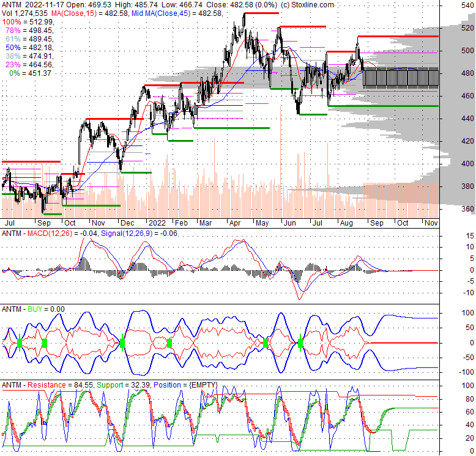
Task: Click the 15 value on MACD axis
Action: pyautogui.click(x=470, y=235)
